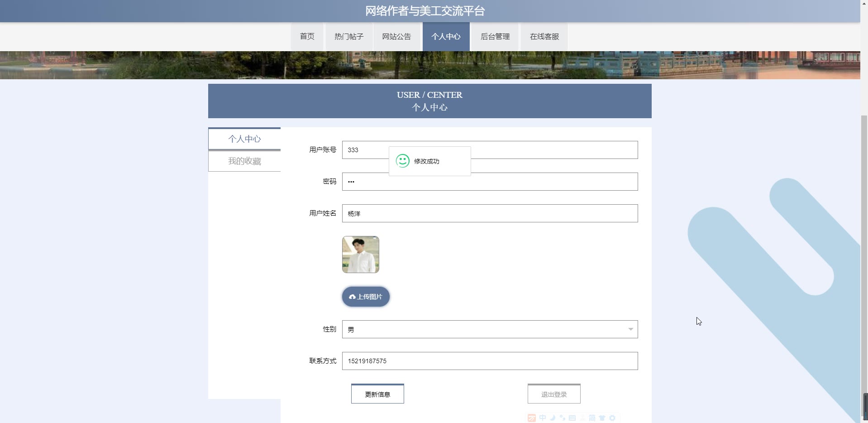The height and width of the screenshot is (423, 868).
Task: Go to the 首页 nav tab
Action: tap(307, 37)
